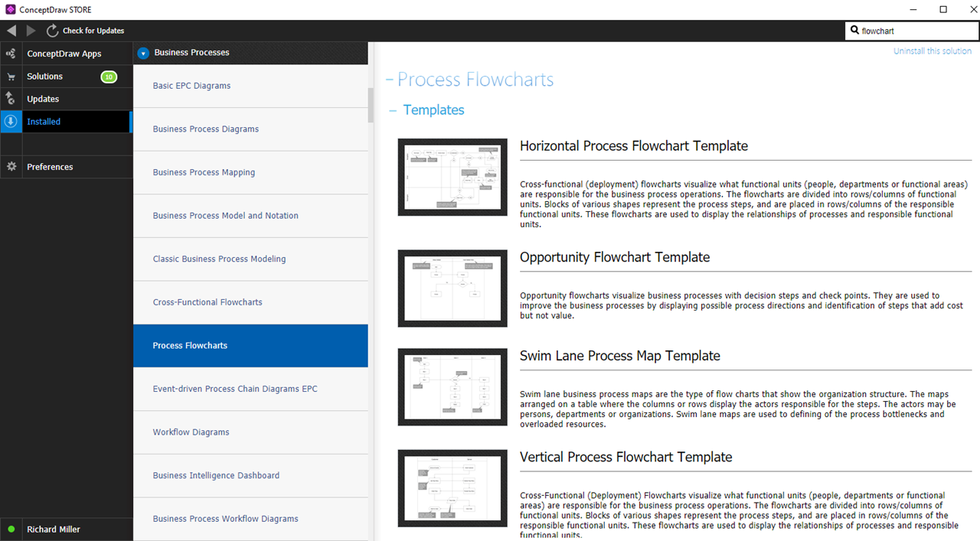Viewport: 980px width, 541px height.
Task: Click the Preferences gear icon
Action: 11,166
